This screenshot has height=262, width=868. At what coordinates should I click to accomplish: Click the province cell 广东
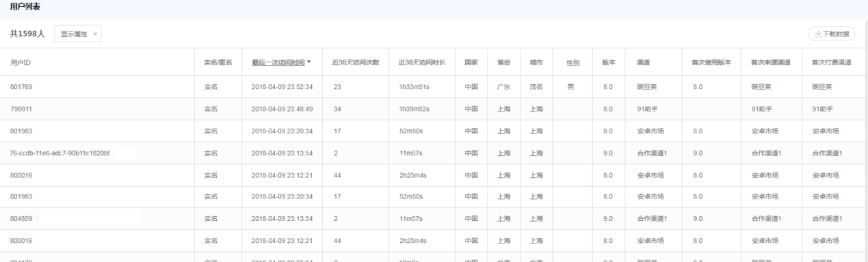pyautogui.click(x=503, y=87)
